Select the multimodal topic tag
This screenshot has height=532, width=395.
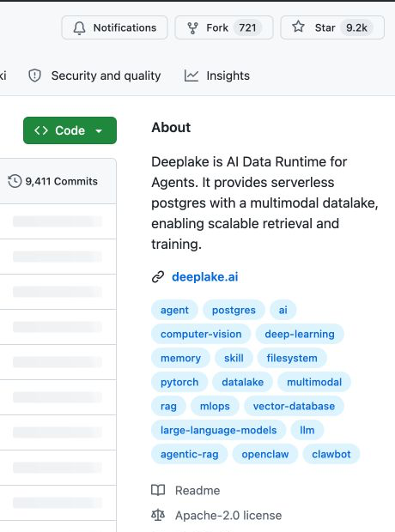[x=314, y=383]
